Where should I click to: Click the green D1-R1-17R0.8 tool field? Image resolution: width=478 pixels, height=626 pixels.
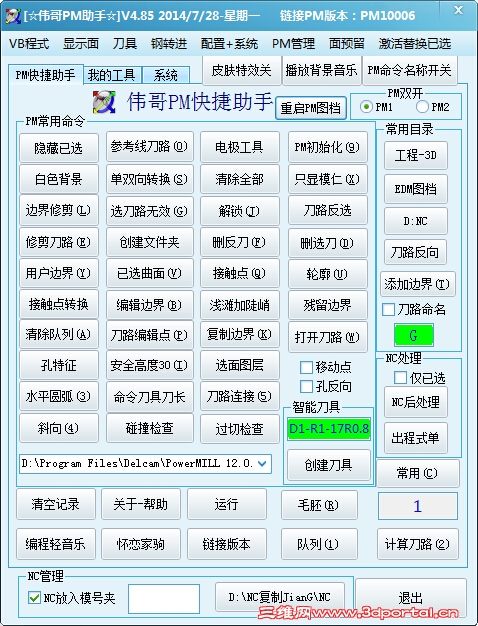[x=329, y=429]
